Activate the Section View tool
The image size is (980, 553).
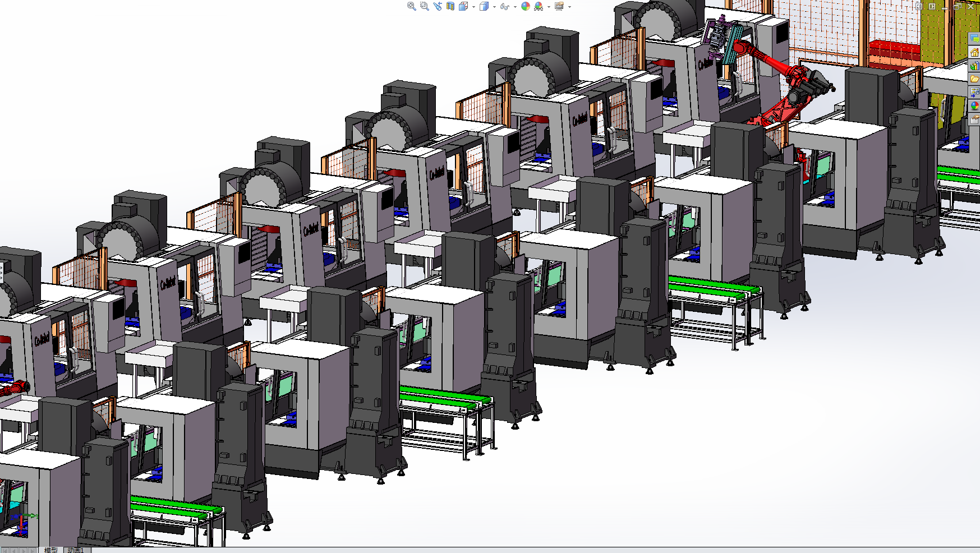[450, 6]
